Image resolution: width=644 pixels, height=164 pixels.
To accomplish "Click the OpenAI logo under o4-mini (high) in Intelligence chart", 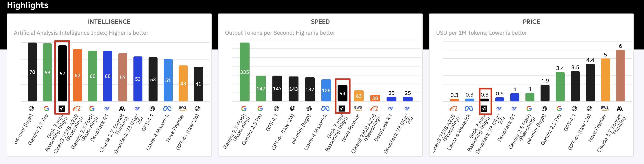I will pos(31,108).
